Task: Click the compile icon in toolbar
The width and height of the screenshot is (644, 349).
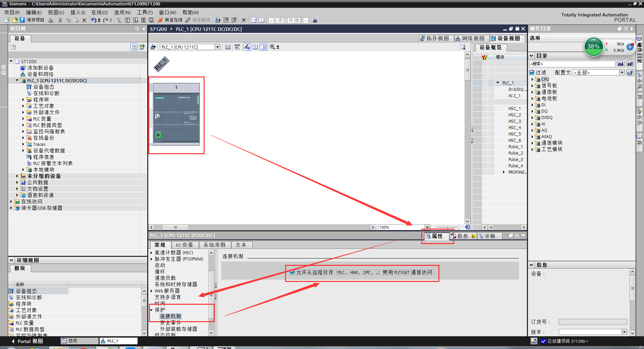Action: click(119, 20)
